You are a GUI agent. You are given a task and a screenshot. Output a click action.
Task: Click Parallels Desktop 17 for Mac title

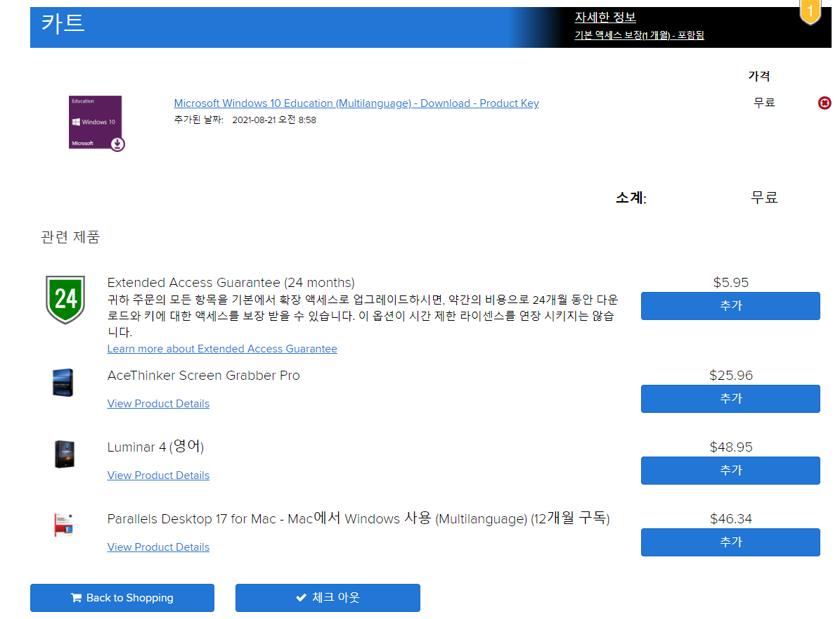(358, 518)
